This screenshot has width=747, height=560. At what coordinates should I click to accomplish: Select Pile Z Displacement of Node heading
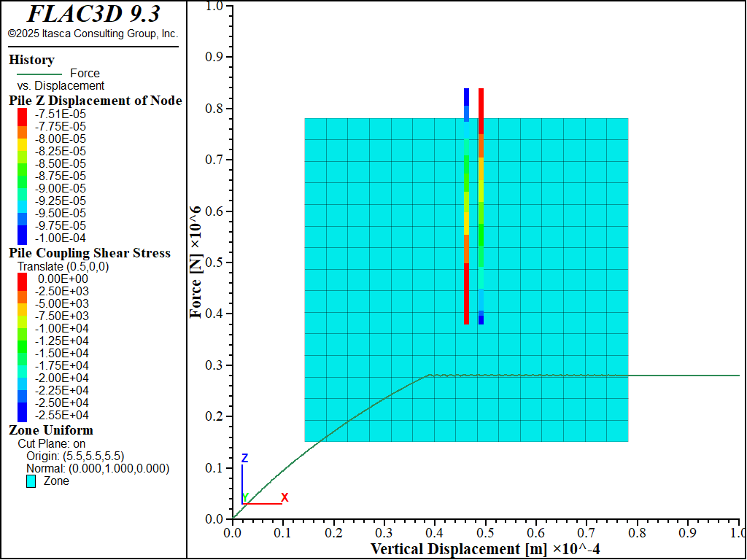(x=95, y=101)
